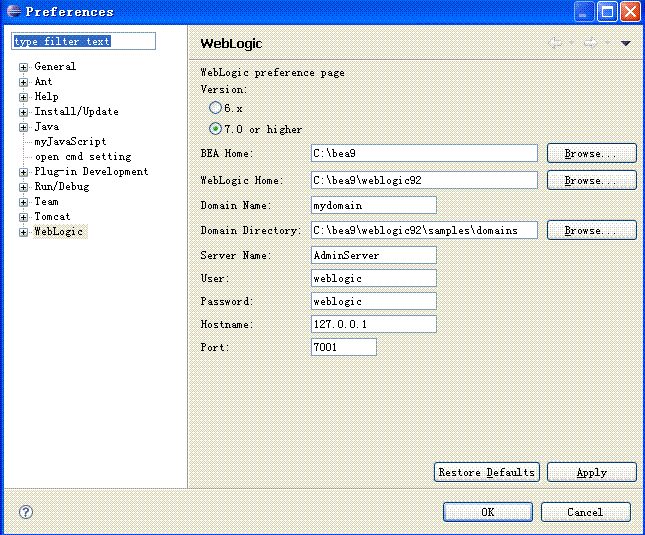
Task: Click the Domain Directory field
Action: 424,230
